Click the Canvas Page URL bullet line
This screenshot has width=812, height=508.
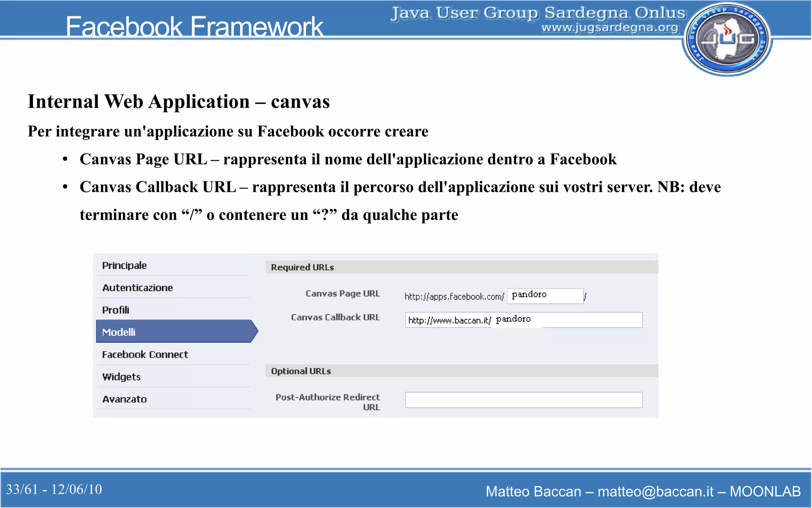pos(348,159)
